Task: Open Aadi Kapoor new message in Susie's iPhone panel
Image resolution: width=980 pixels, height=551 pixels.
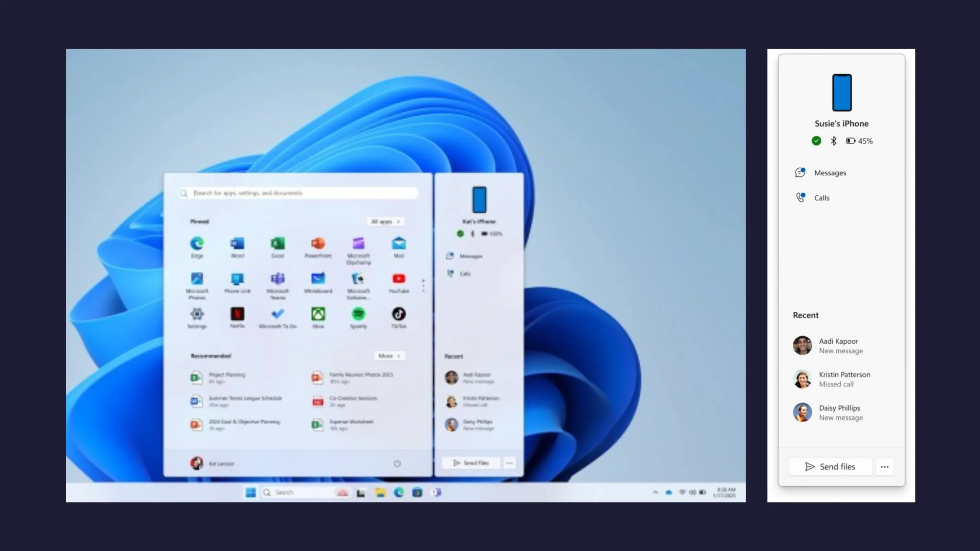Action: coord(829,346)
